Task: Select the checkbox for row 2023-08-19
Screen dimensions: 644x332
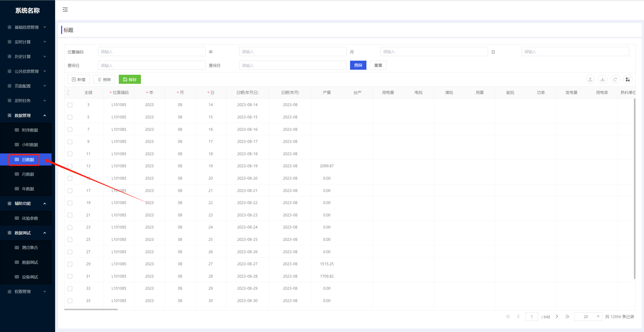Action: tap(70, 166)
